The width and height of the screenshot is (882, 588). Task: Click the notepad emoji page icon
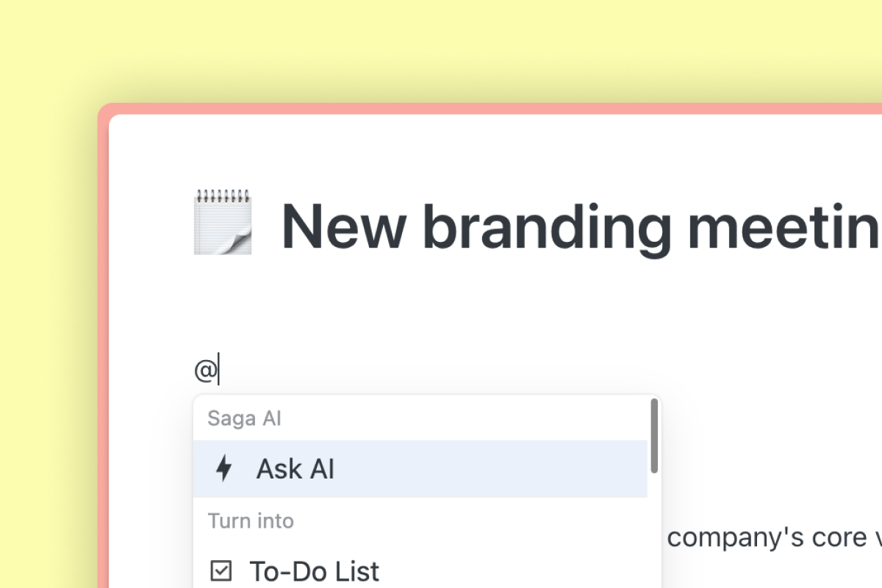click(223, 222)
